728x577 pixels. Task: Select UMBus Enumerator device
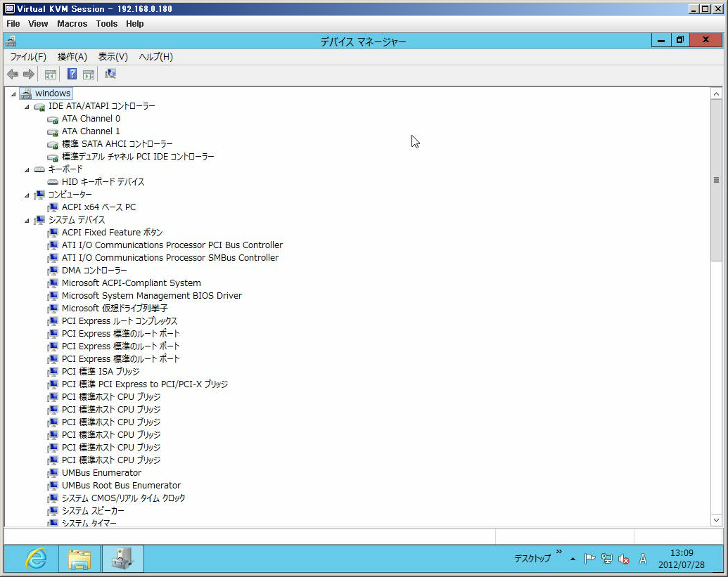coord(102,473)
